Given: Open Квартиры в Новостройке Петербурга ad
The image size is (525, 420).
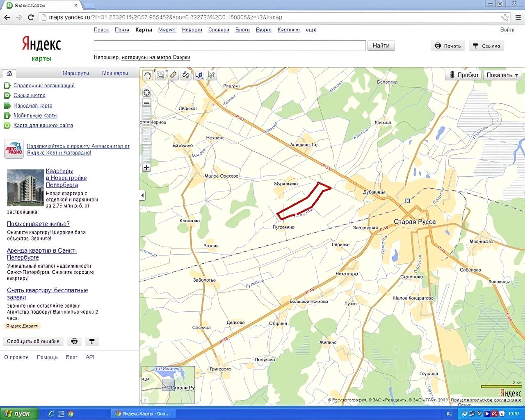Looking at the screenshot, I should tap(66, 178).
